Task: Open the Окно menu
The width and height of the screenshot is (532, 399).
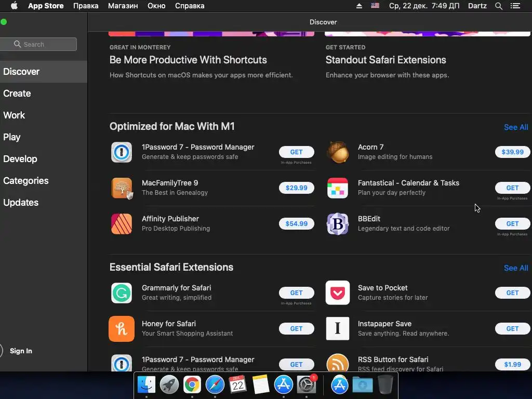Action: 156,6
